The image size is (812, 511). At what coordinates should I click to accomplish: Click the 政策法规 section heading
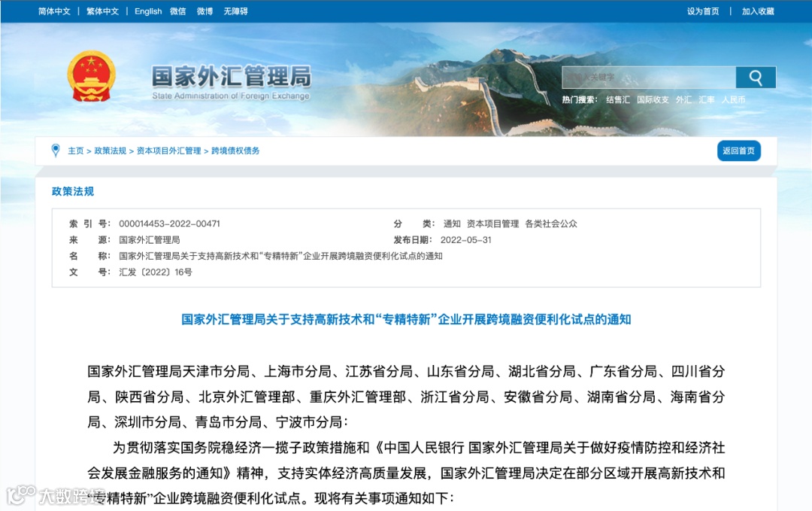[72, 191]
